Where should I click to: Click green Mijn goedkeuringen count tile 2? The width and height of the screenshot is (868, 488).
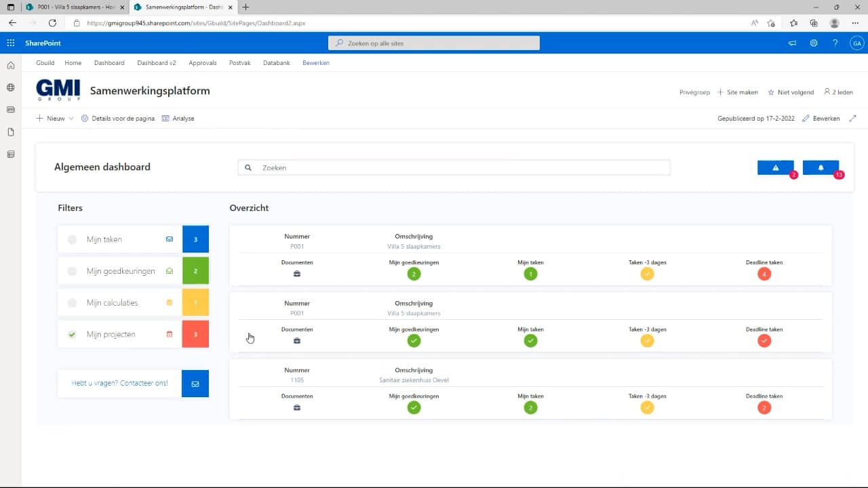[x=195, y=271]
